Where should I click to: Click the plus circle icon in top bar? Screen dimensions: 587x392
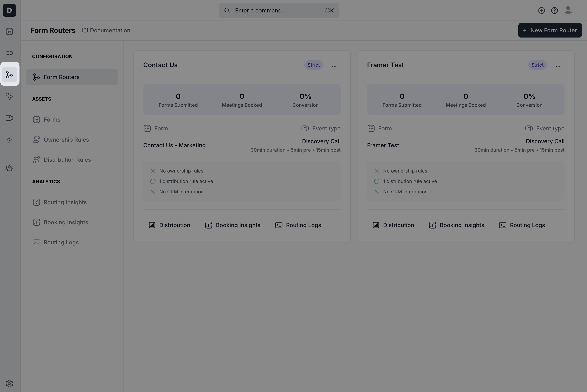click(x=541, y=10)
